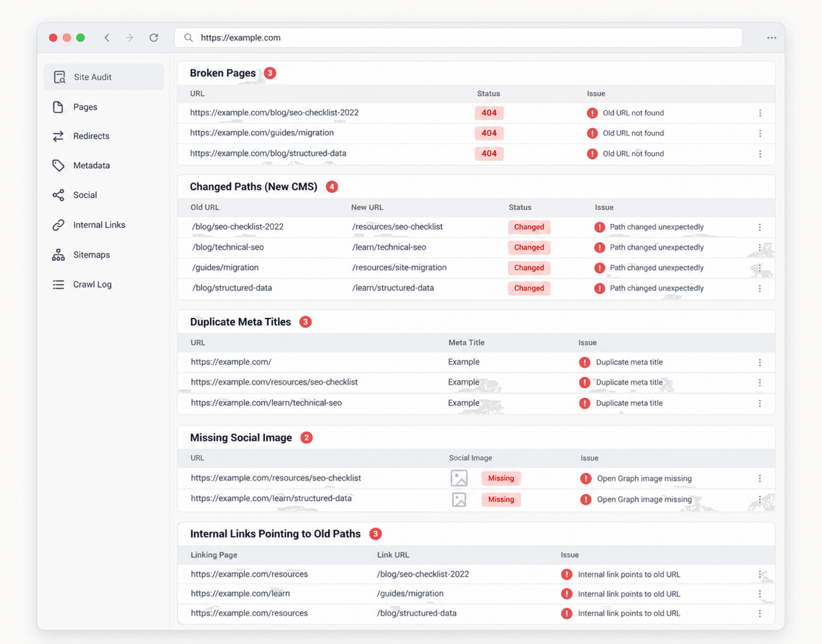This screenshot has width=822, height=644.
Task: Click the search icon in address bar
Action: 189,38
